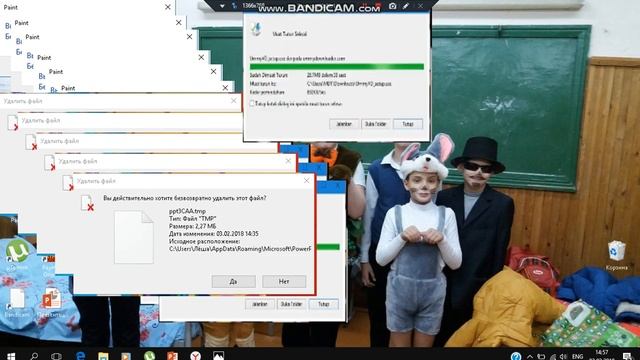This screenshot has height=360, width=640.
Task: Open the uTorrent desktop shortcut
Action: click(17, 254)
